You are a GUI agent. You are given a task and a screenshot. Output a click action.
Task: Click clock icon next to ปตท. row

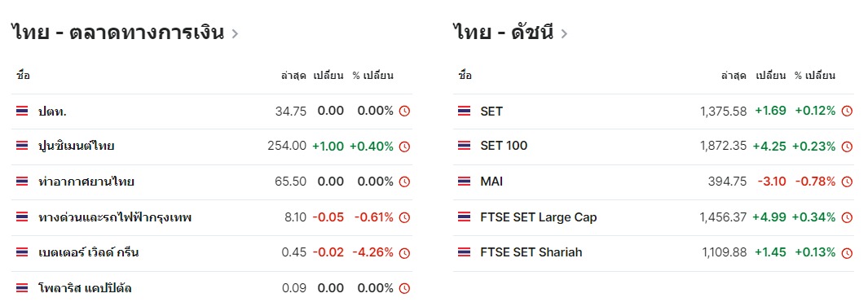(405, 112)
